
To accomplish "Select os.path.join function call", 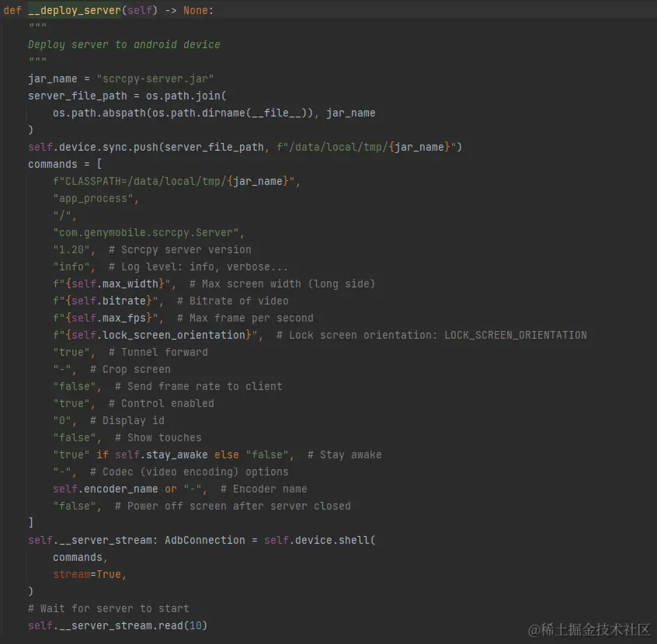I will click(x=185, y=95).
